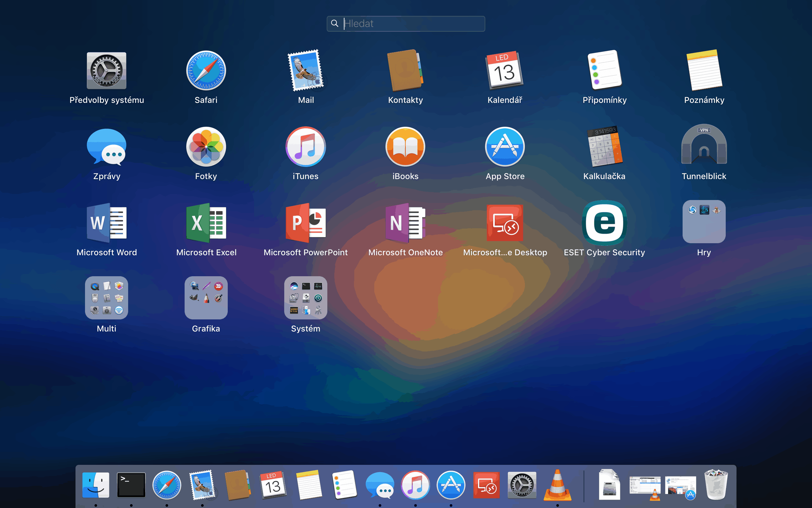
Task: Open the Grafika folder
Action: 206,298
